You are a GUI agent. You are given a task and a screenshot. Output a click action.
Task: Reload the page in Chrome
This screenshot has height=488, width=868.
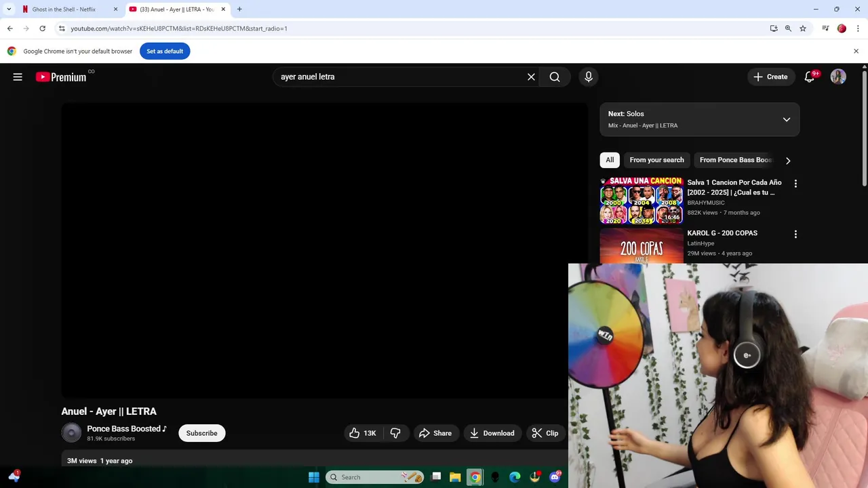pyautogui.click(x=42, y=28)
